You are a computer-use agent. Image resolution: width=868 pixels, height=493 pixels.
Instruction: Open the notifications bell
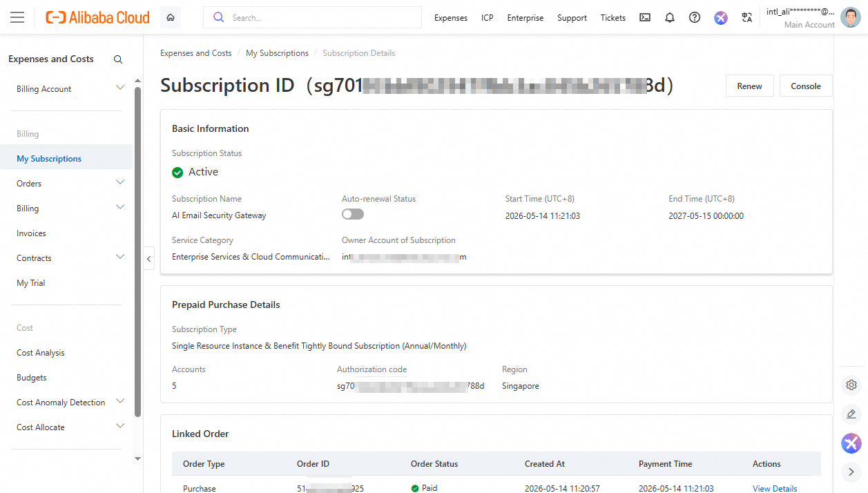(x=670, y=18)
